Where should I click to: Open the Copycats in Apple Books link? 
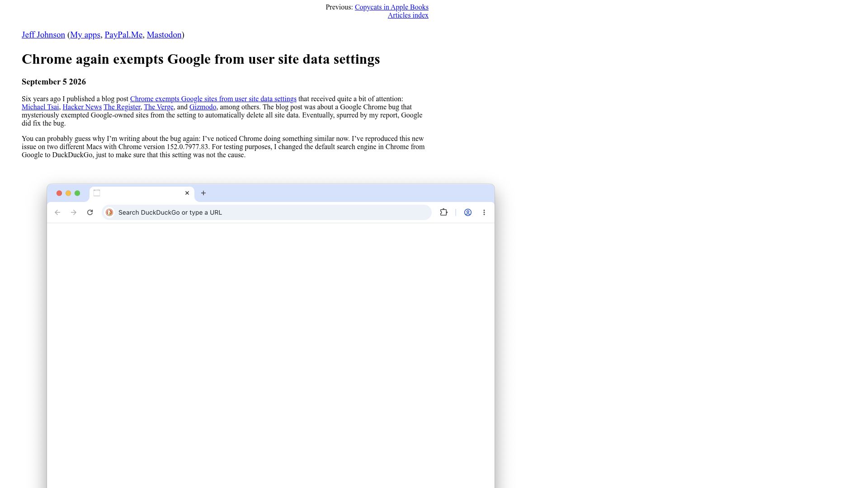[x=392, y=7]
